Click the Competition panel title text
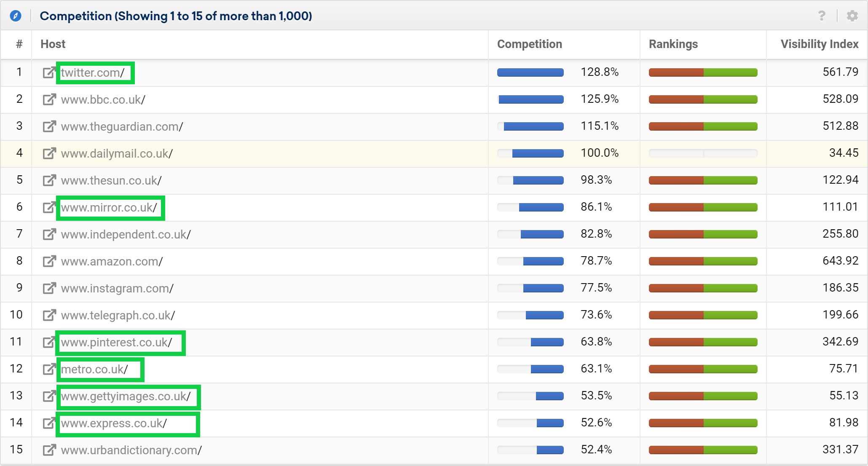868x466 pixels. point(176,16)
